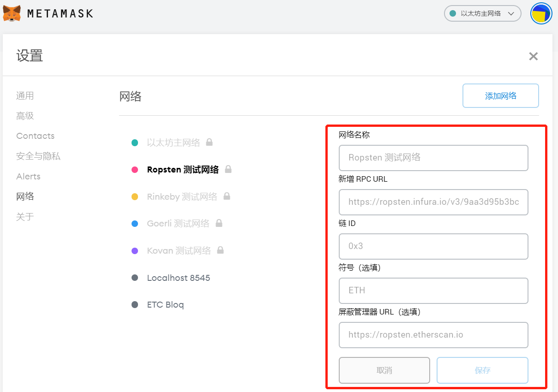Image resolution: width=558 pixels, height=392 pixels.
Task: Click the lock icon beside Kovan 测试网络
Action: point(220,250)
